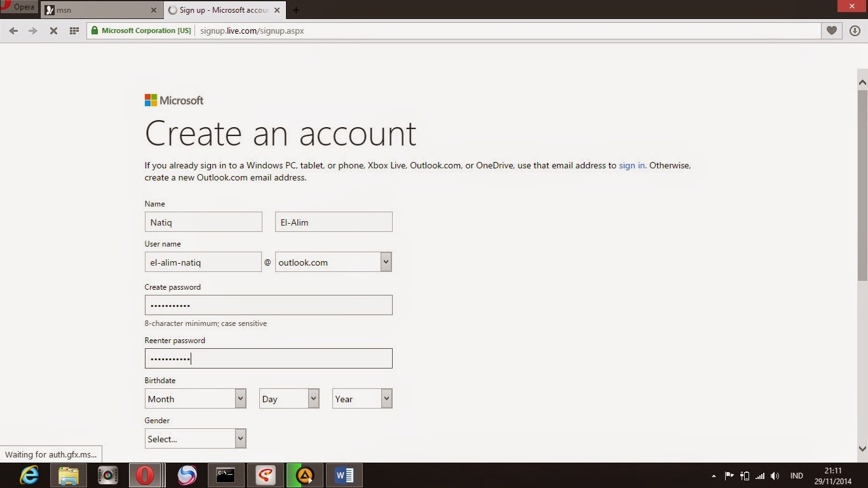The height and width of the screenshot is (488, 868).
Task: Click the user name field
Action: pyautogui.click(x=203, y=262)
